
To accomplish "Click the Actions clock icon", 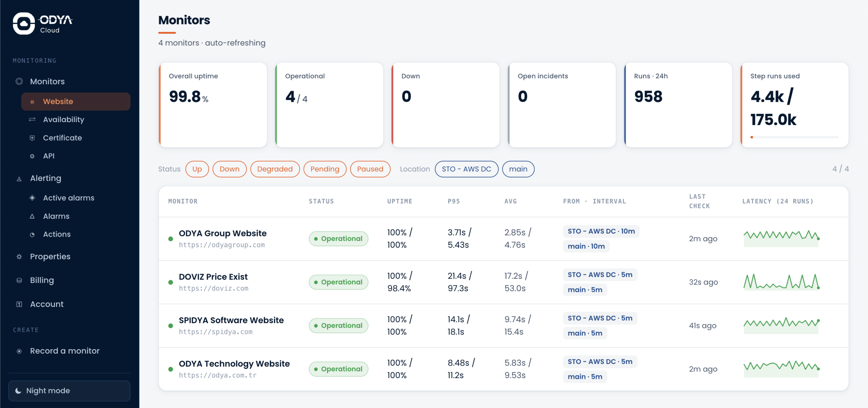I will 32,235.
